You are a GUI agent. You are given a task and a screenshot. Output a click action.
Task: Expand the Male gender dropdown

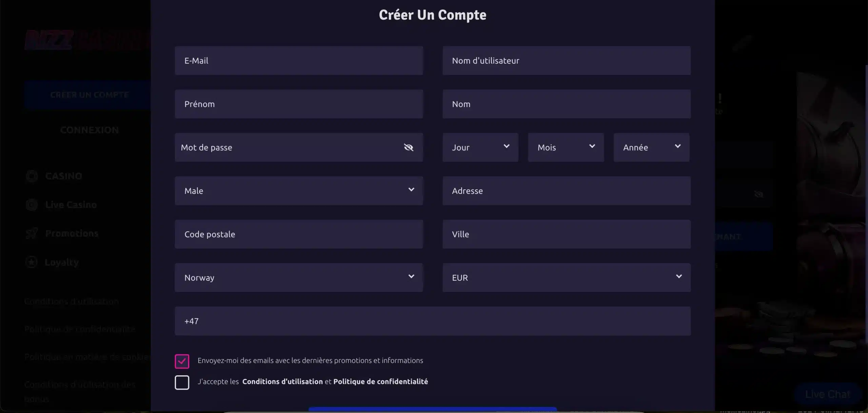[299, 191]
